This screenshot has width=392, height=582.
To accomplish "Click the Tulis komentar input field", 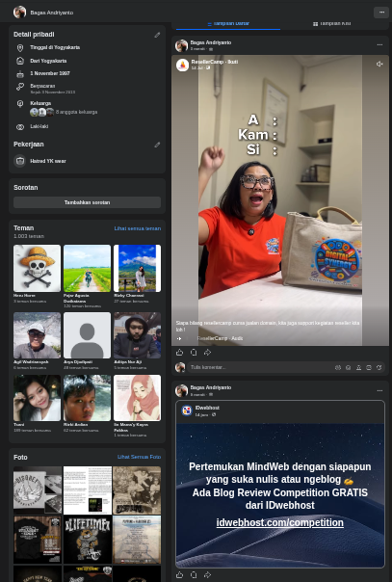I will [260, 367].
